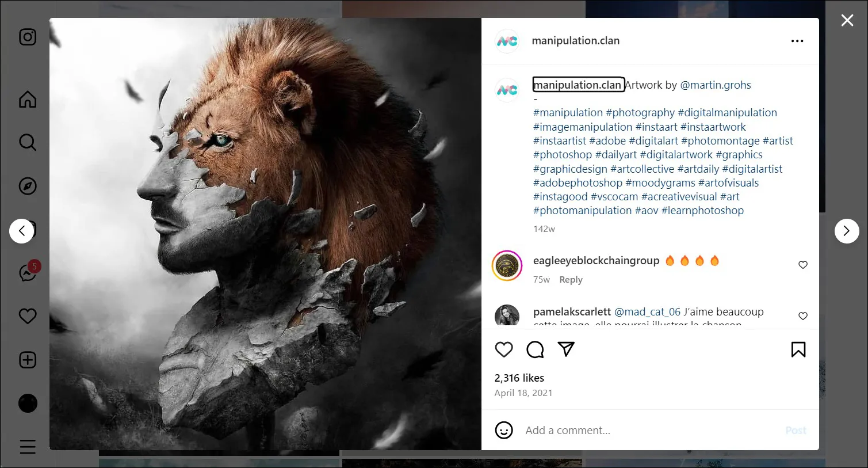Screen dimensions: 868x468
Task: Open the emoji picker in the comment box
Action: tap(504, 430)
